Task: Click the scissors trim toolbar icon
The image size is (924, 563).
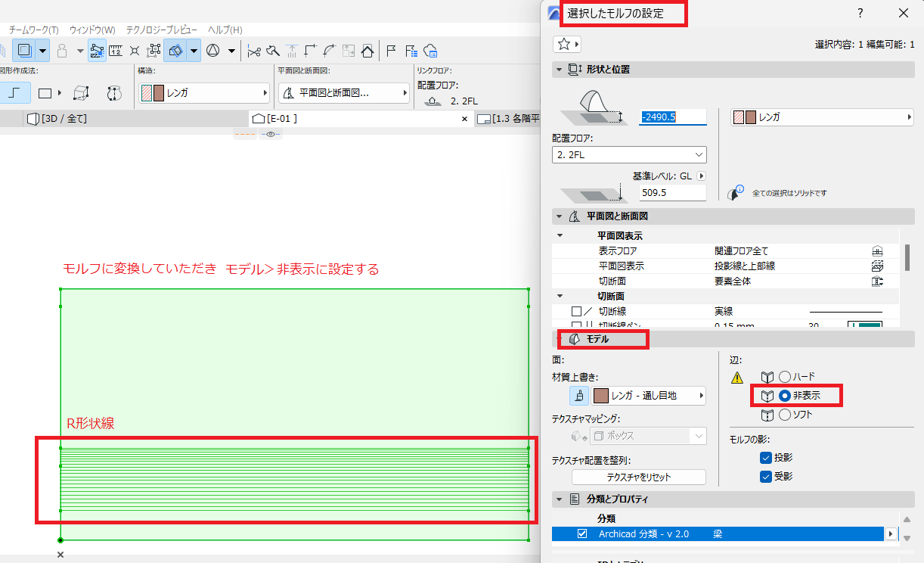Action: [x=253, y=51]
